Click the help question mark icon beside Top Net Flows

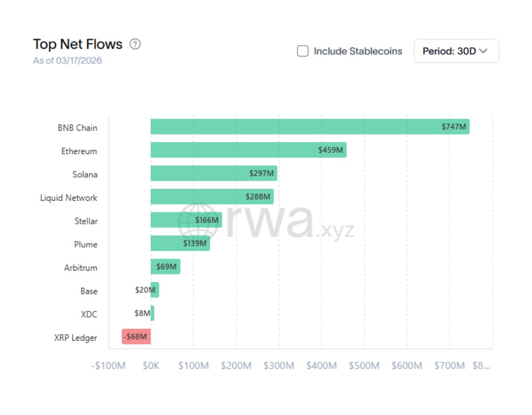pyautogui.click(x=135, y=44)
